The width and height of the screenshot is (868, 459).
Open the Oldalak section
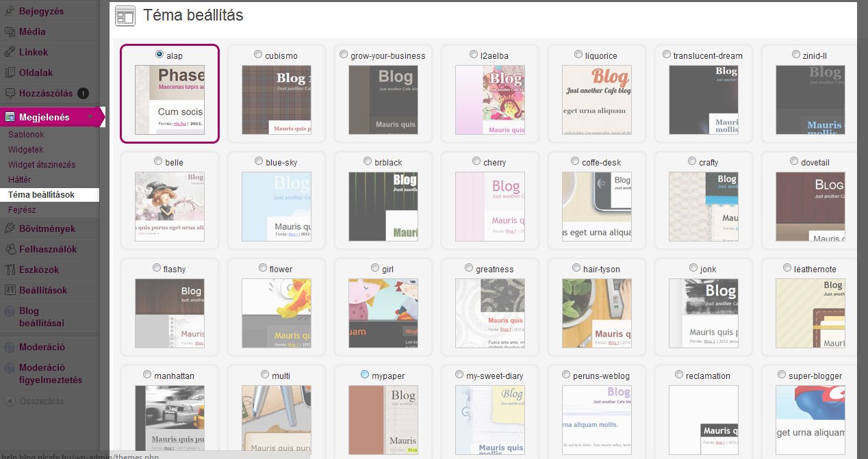[x=36, y=73]
